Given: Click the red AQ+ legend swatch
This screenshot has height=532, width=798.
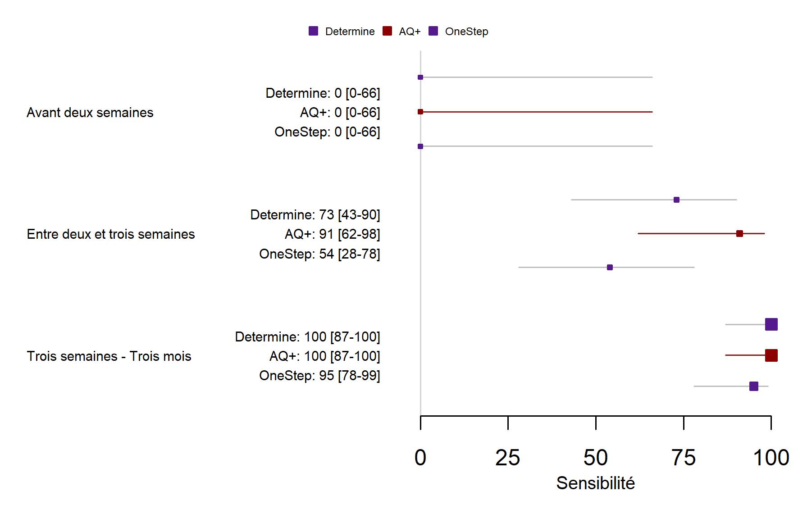Looking at the screenshot, I should pyautogui.click(x=387, y=31).
